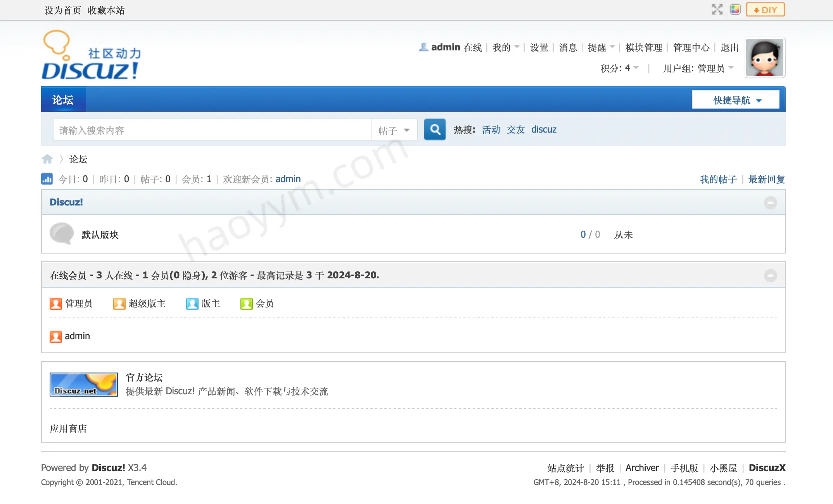Click the fullscreen toggle icon top right
This screenshot has width=833, height=504.
click(x=717, y=9)
